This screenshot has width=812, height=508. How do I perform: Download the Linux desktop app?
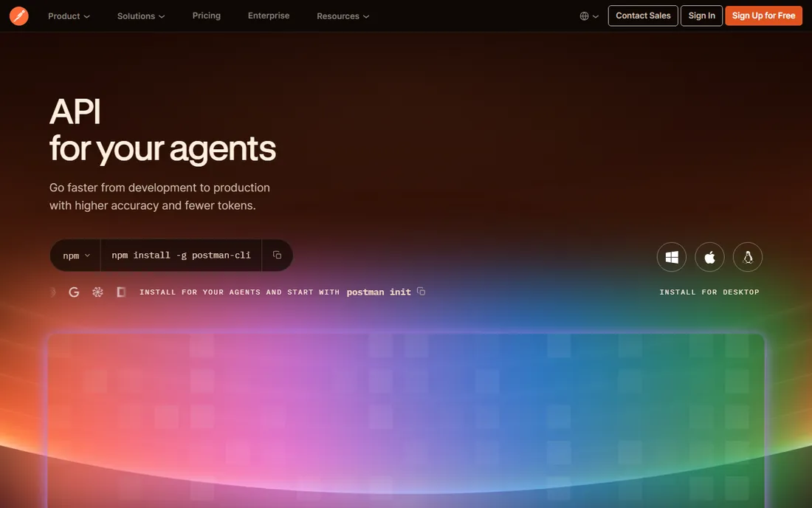tap(748, 257)
